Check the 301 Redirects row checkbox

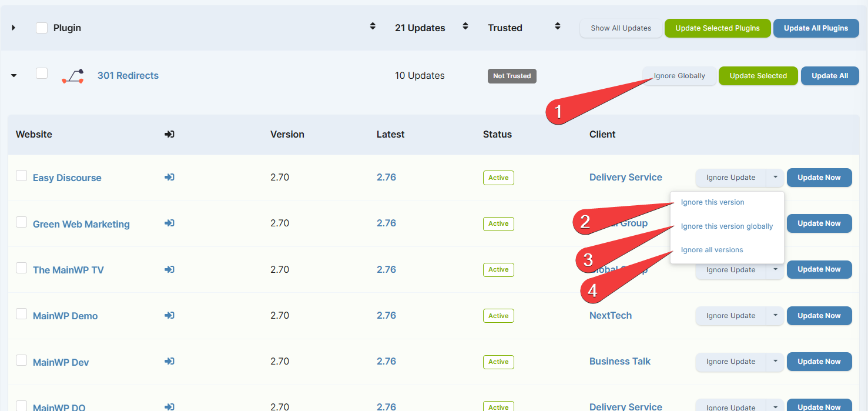[x=41, y=73]
